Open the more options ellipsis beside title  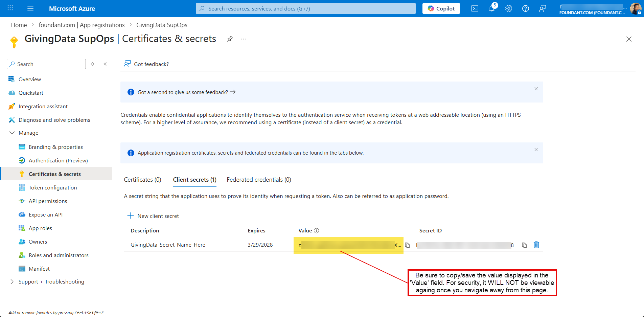pyautogui.click(x=243, y=39)
